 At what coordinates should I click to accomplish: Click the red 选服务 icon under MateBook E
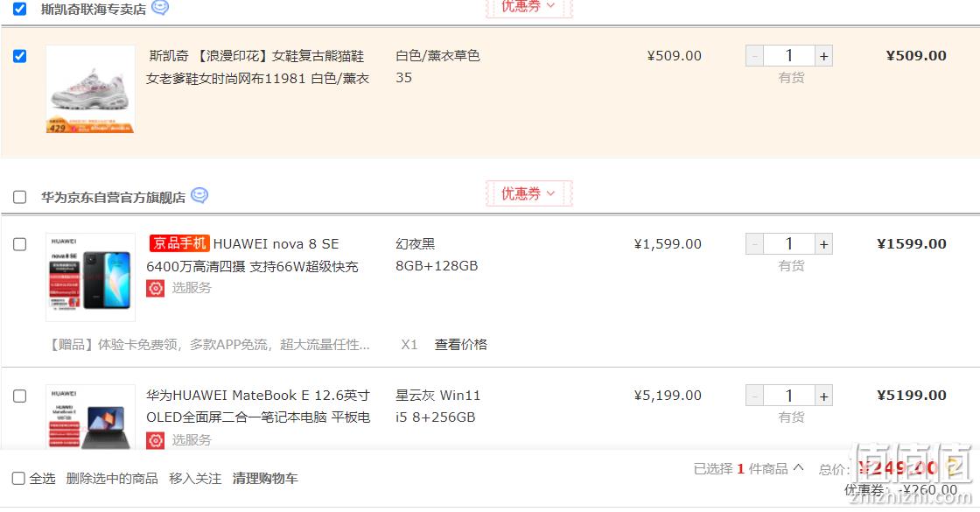(x=155, y=440)
